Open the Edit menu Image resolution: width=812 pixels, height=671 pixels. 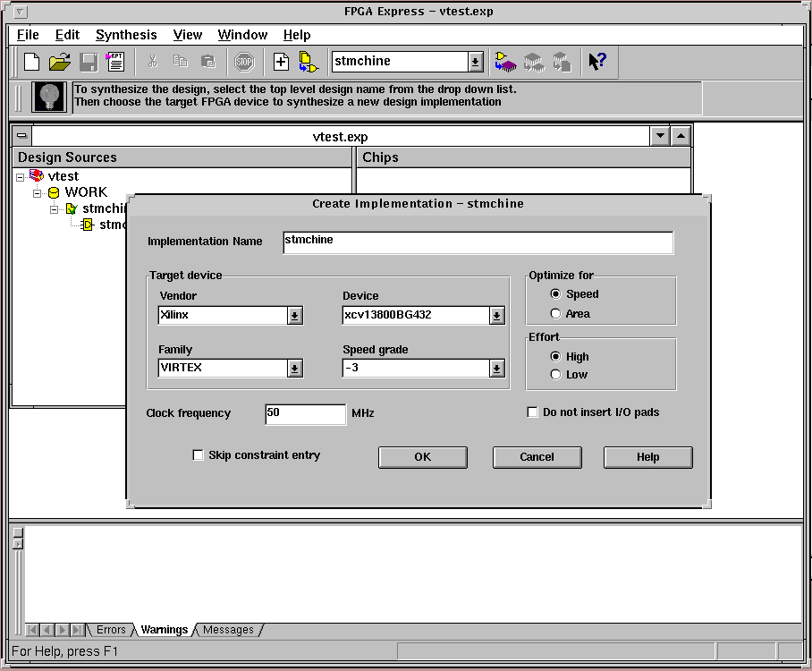pyautogui.click(x=67, y=35)
